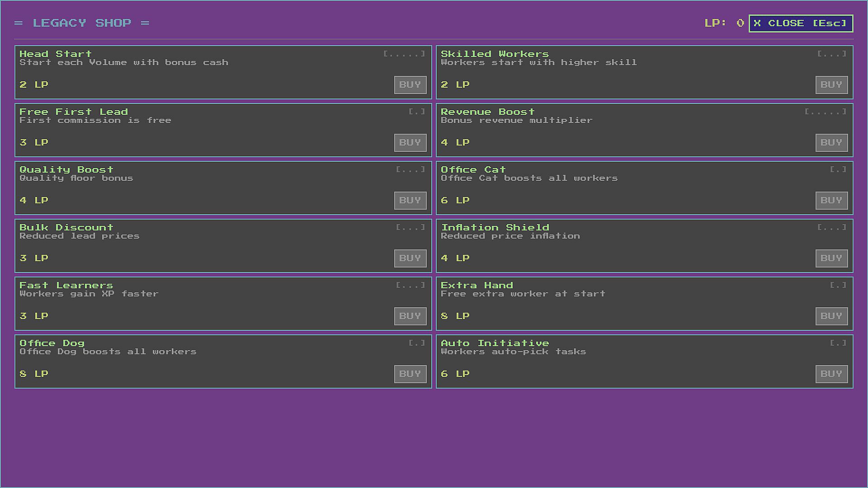Buy the Office Cat upgrade
Viewport: 868px width, 488px height.
(831, 201)
